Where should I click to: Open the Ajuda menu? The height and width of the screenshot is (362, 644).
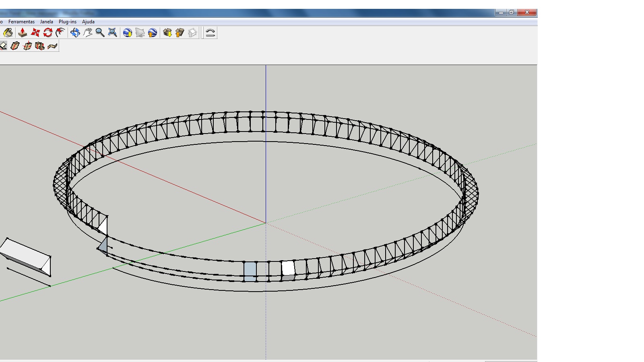coord(88,22)
